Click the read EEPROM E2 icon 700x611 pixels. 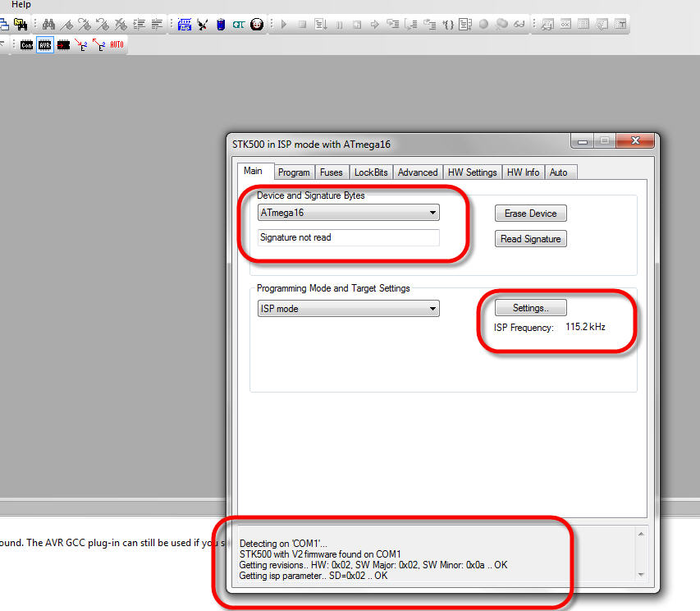click(x=99, y=44)
